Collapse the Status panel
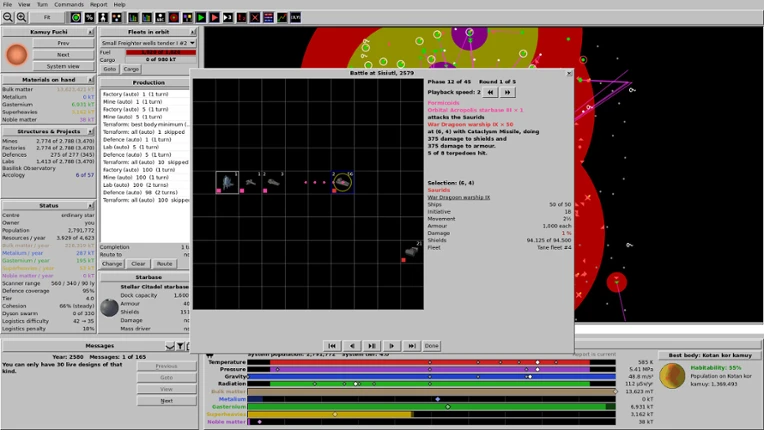This screenshot has width=764, height=430. tap(91, 206)
